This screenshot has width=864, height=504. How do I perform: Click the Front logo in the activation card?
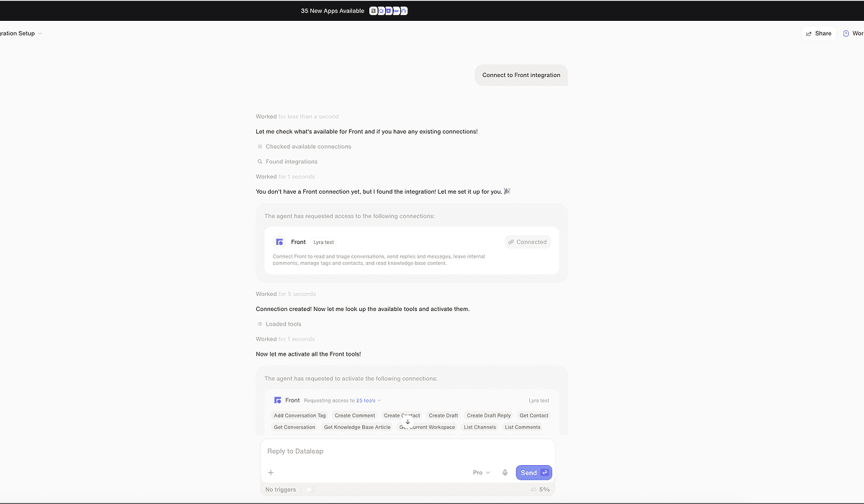[278, 400]
